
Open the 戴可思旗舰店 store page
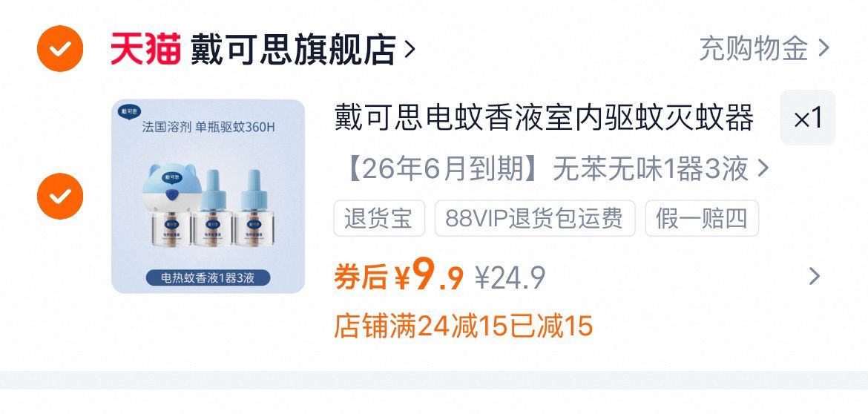tap(293, 49)
